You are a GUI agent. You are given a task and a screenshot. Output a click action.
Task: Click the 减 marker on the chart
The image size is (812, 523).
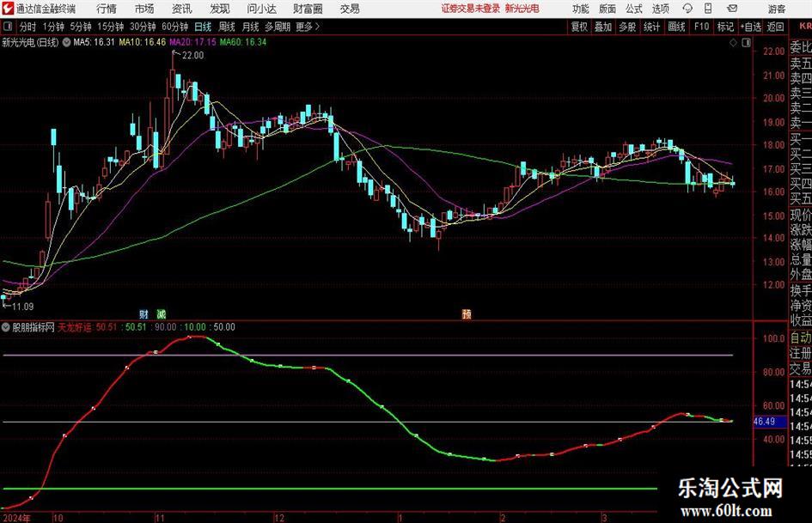162,313
